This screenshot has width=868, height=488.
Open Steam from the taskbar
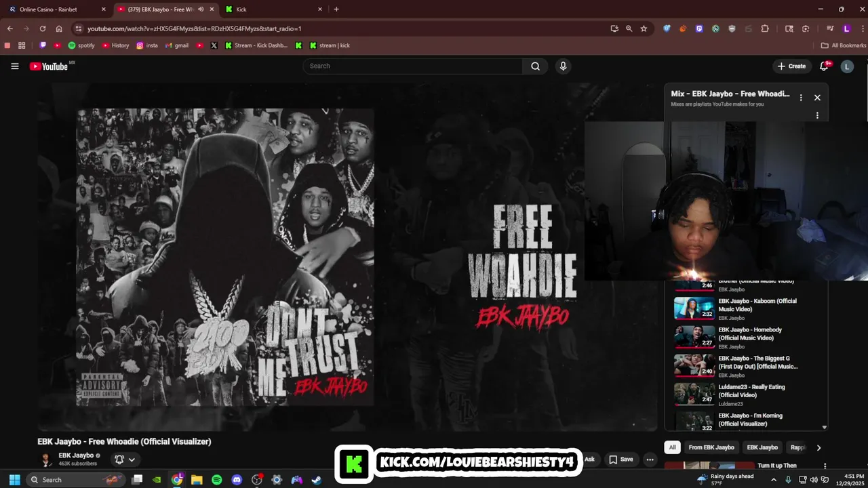317,479
